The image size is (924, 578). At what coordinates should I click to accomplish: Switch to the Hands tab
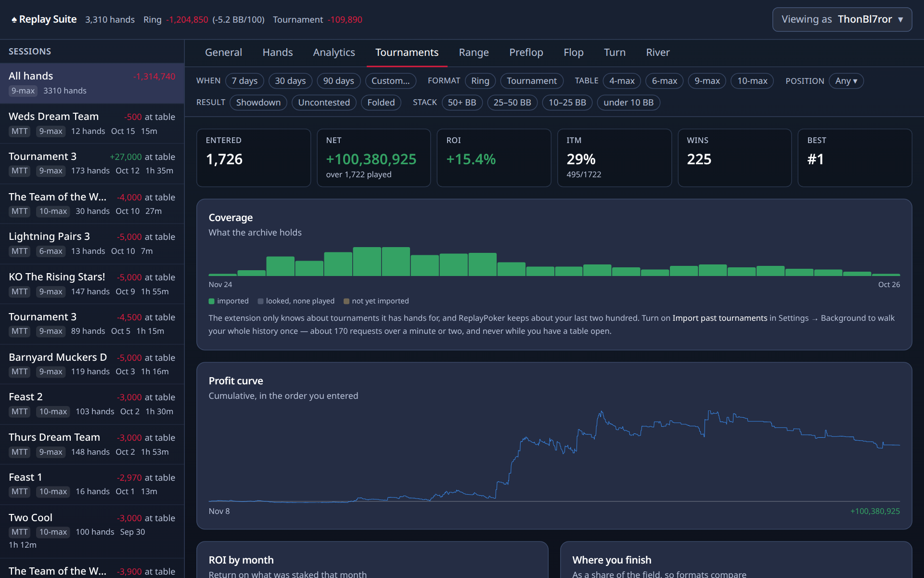click(x=277, y=53)
